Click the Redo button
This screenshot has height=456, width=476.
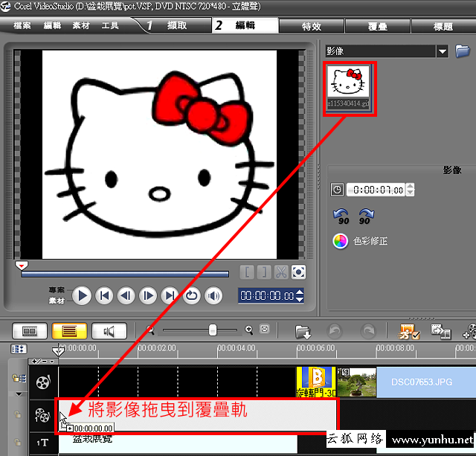[368, 331]
